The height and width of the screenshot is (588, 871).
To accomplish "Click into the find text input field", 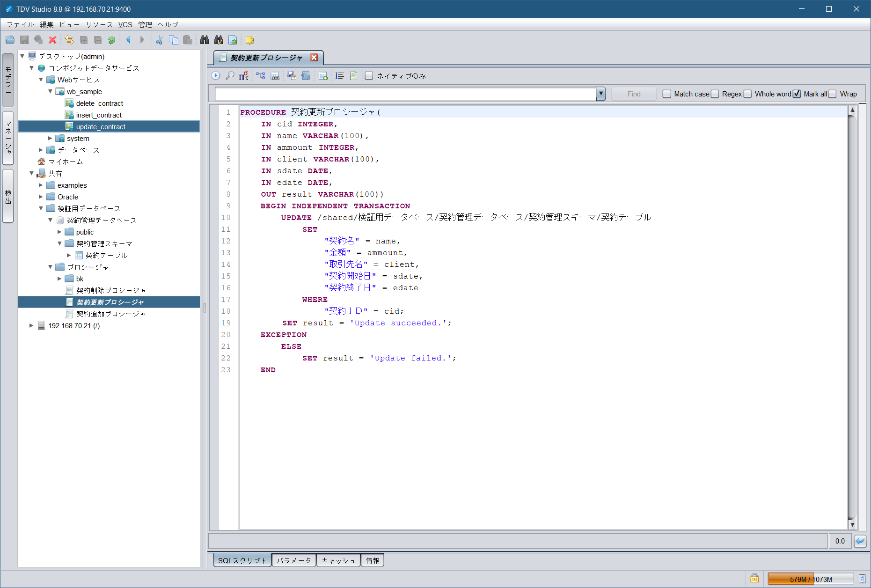I will tap(405, 94).
